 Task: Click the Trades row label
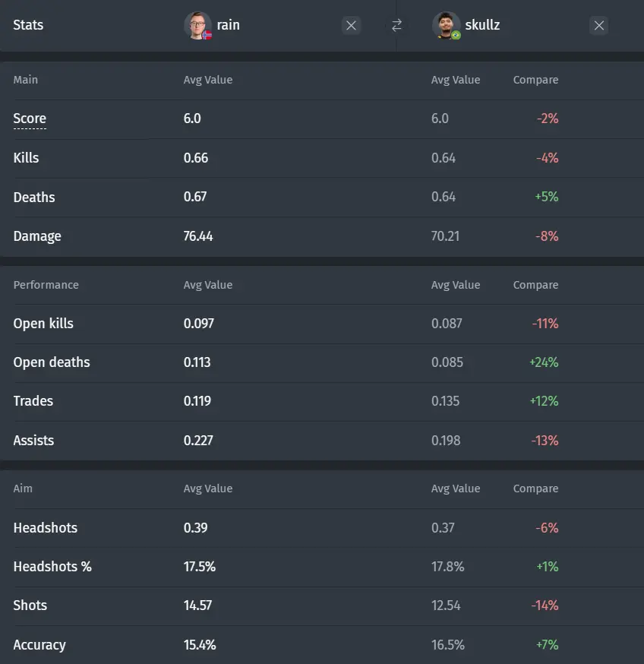pos(33,401)
